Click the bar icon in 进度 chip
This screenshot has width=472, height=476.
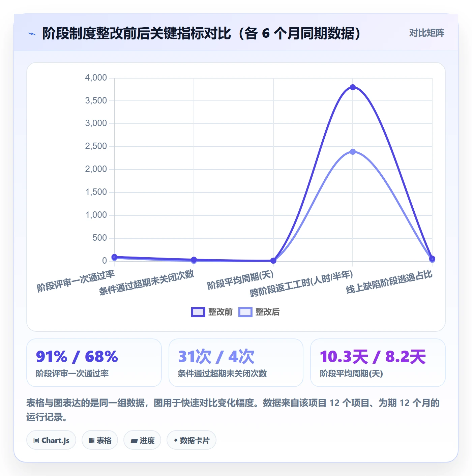[134, 441]
